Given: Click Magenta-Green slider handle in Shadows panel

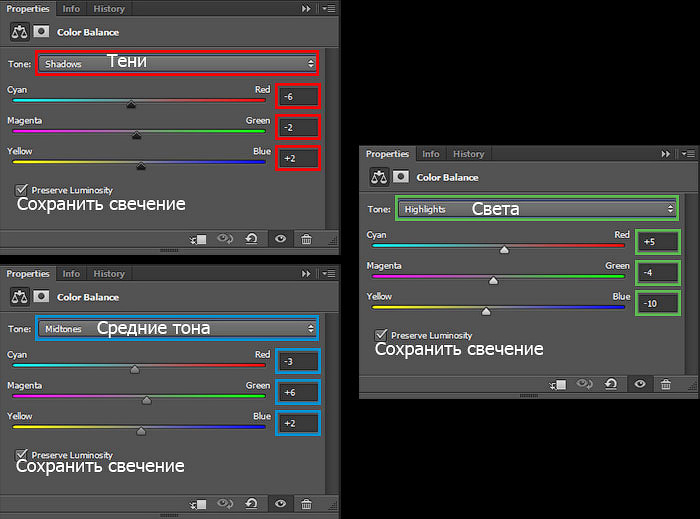Looking at the screenshot, I should pyautogui.click(x=137, y=135).
